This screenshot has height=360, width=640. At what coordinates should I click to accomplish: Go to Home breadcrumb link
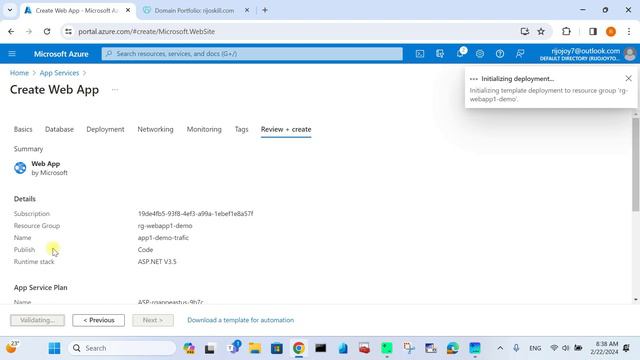click(x=19, y=73)
